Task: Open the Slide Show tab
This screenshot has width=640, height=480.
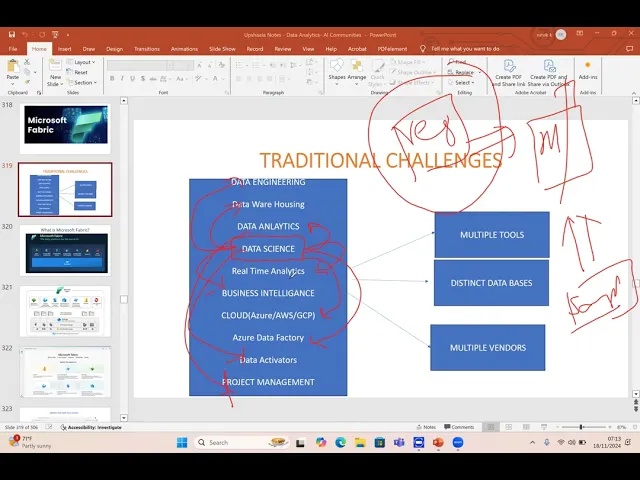Action: (x=222, y=49)
